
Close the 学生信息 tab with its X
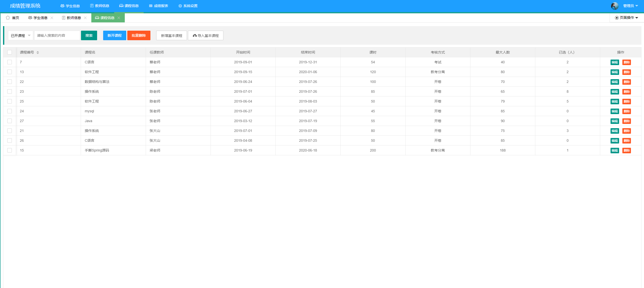click(52, 18)
